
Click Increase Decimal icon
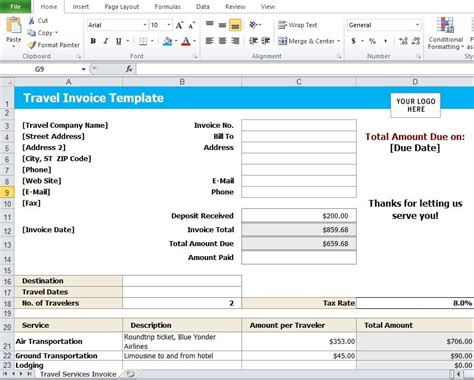[403, 41]
